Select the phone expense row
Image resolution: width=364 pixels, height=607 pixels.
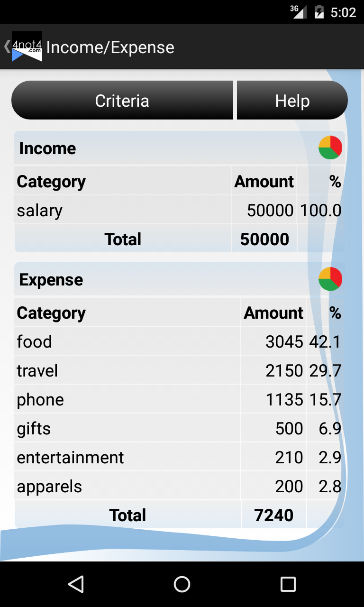pos(179,399)
